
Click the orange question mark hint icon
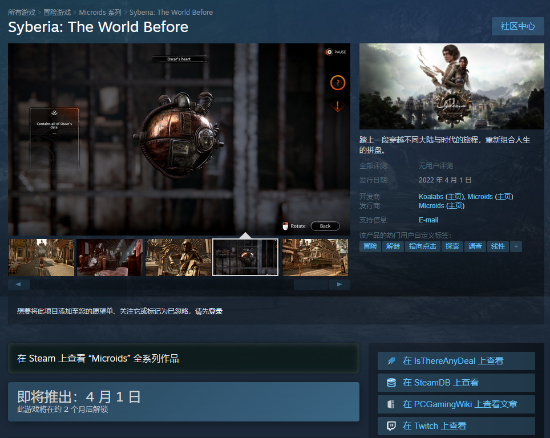[338, 83]
